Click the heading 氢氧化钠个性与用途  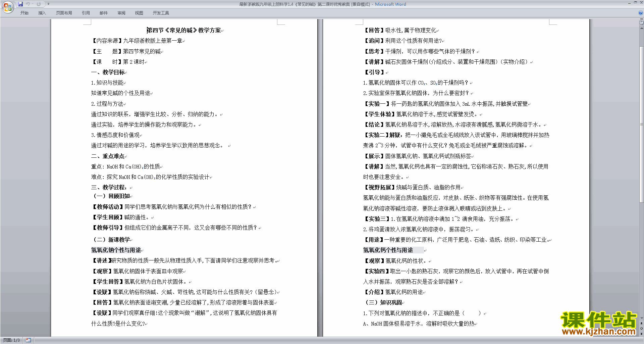pyautogui.click(x=116, y=250)
